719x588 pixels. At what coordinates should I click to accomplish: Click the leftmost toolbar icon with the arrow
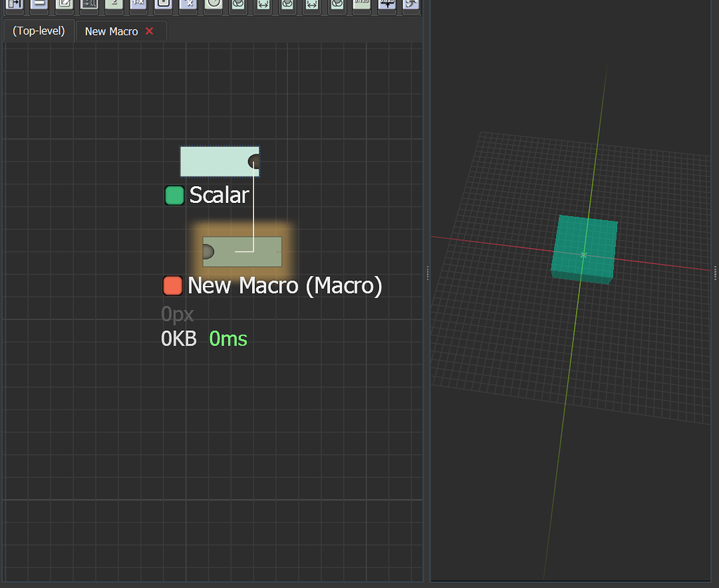pos(14,6)
